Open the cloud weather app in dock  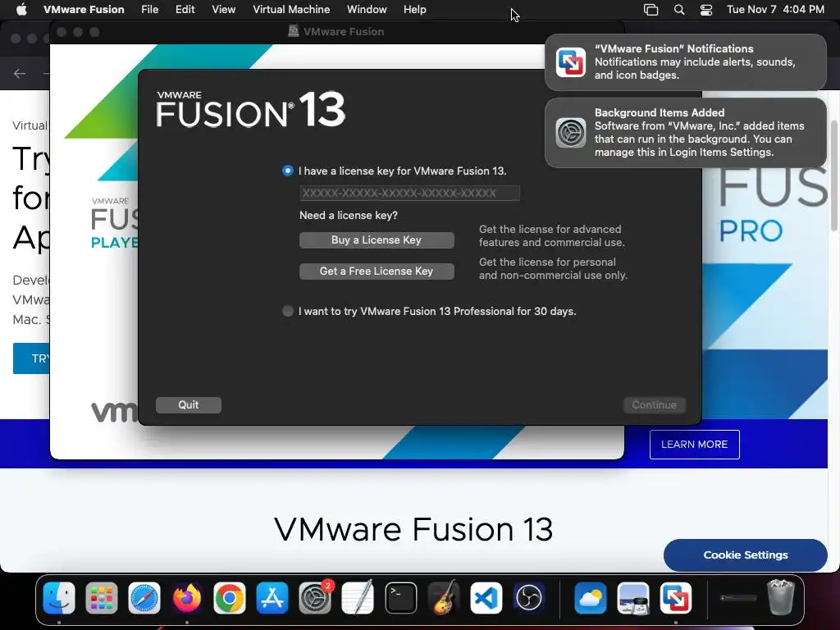pyautogui.click(x=591, y=598)
